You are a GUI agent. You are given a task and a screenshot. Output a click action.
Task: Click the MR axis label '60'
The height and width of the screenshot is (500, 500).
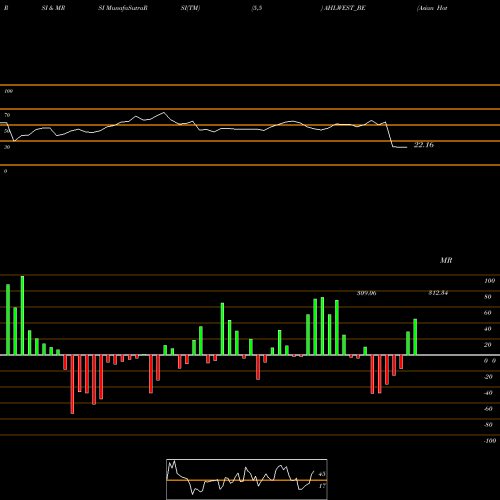[488, 313]
